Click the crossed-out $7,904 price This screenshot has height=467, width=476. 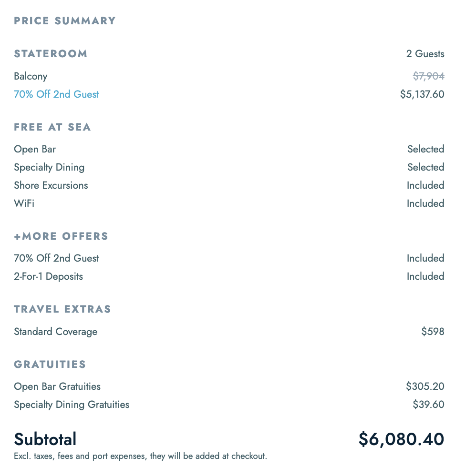[x=428, y=76]
